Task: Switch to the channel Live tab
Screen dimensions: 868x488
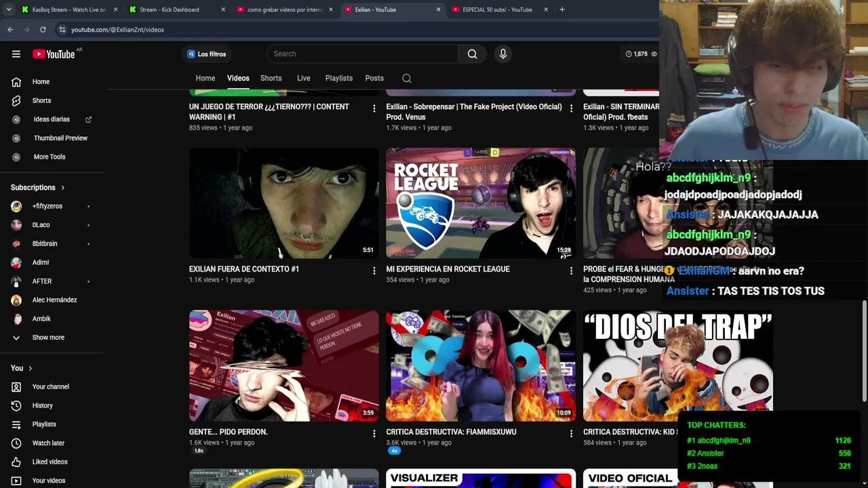Action: point(304,79)
